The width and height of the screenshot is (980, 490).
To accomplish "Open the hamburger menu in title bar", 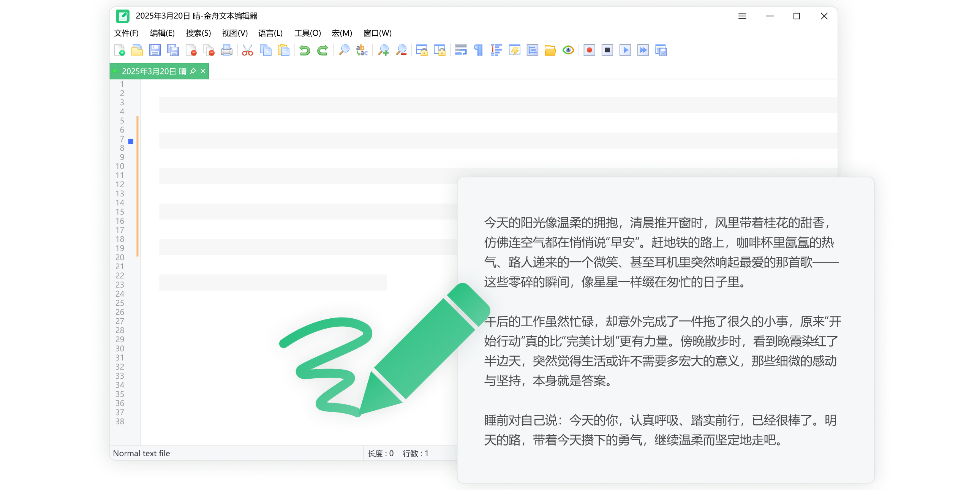I will [x=742, y=16].
